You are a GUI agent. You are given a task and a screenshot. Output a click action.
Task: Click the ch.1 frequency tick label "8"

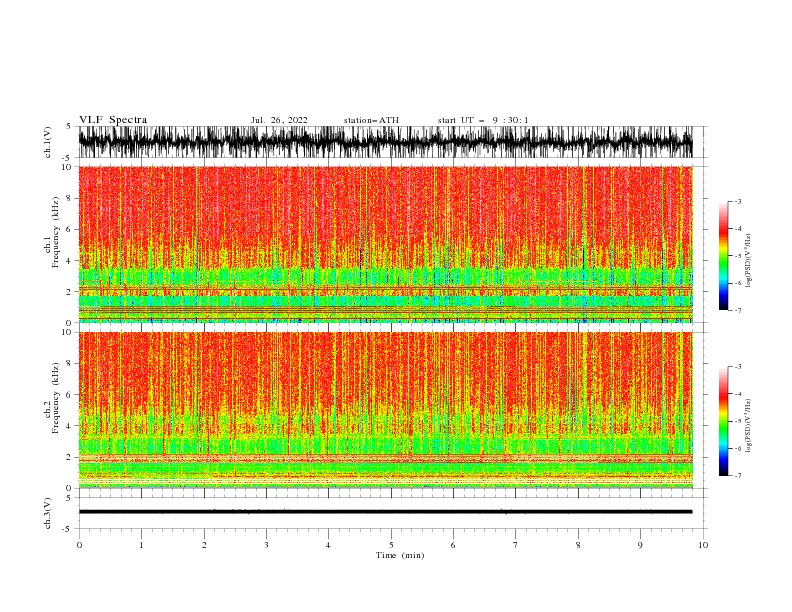[x=70, y=198]
